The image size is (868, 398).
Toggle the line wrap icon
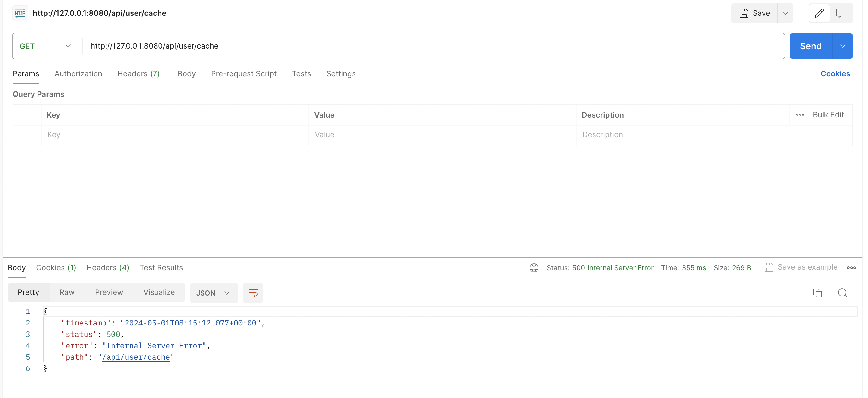click(x=253, y=293)
